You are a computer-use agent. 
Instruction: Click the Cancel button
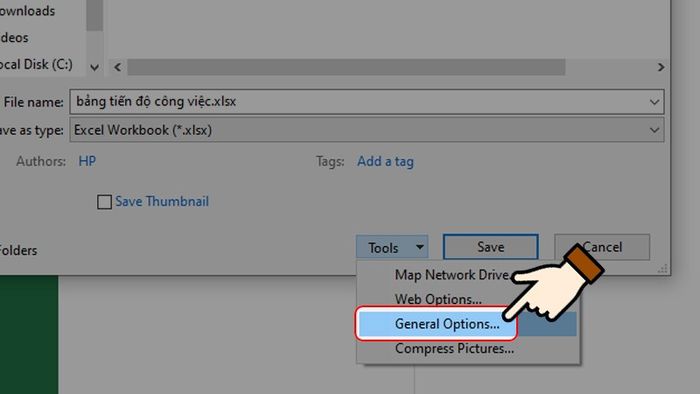(x=602, y=247)
